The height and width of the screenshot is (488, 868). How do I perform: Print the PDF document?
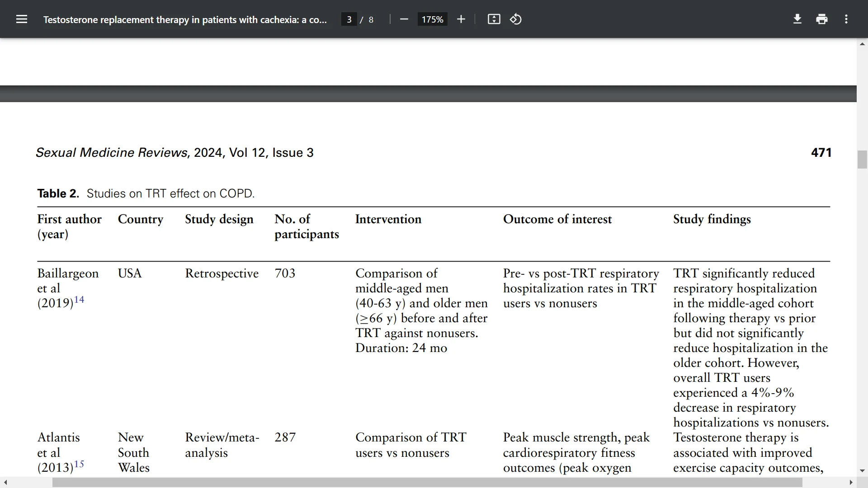(822, 19)
